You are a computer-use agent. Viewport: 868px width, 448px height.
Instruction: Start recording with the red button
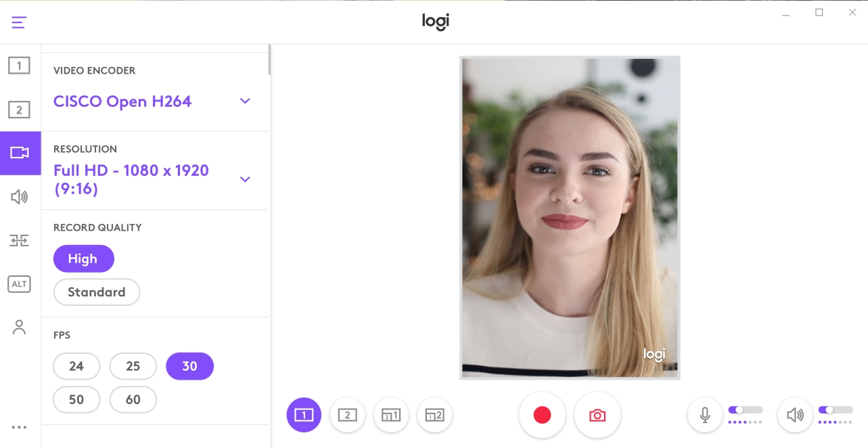[x=541, y=415]
